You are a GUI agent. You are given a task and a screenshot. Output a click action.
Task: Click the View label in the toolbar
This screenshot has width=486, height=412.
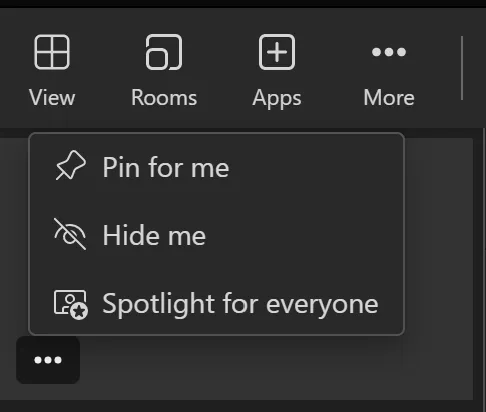click(52, 98)
